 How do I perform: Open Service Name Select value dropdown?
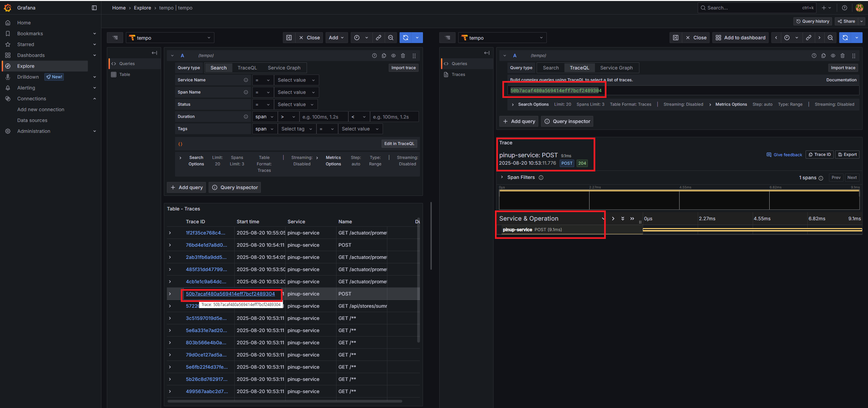point(296,80)
